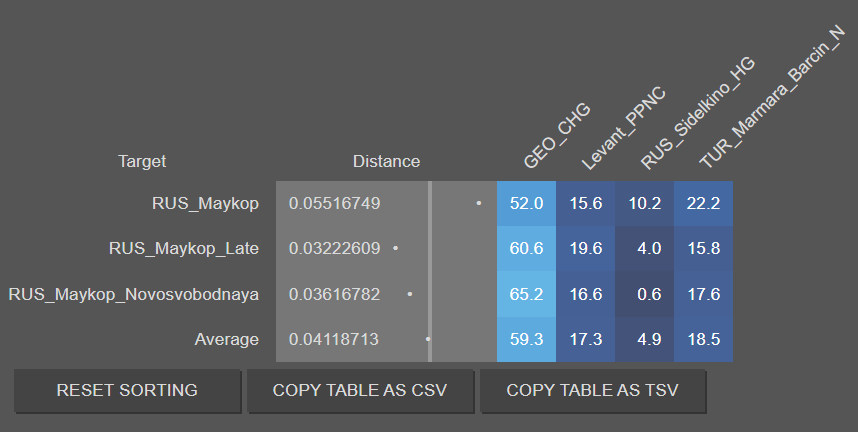Sort by the Target column header
858x432 pixels.
tap(142, 161)
